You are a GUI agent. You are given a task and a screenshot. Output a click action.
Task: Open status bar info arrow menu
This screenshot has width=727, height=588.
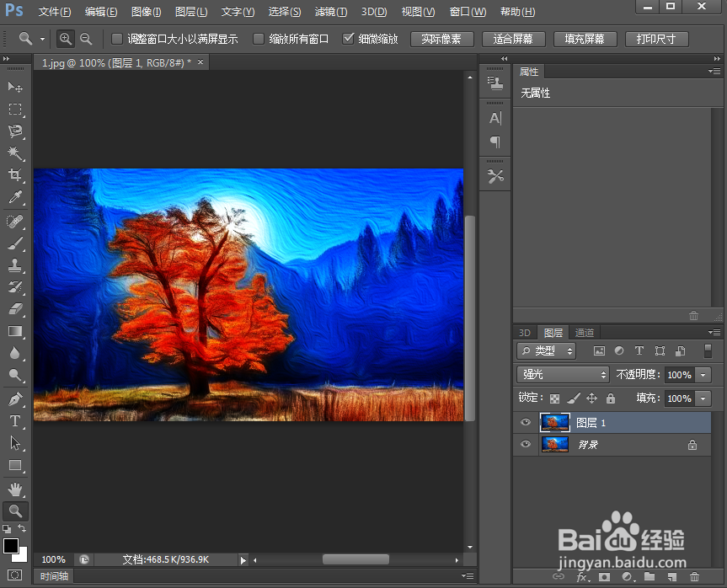click(x=243, y=560)
